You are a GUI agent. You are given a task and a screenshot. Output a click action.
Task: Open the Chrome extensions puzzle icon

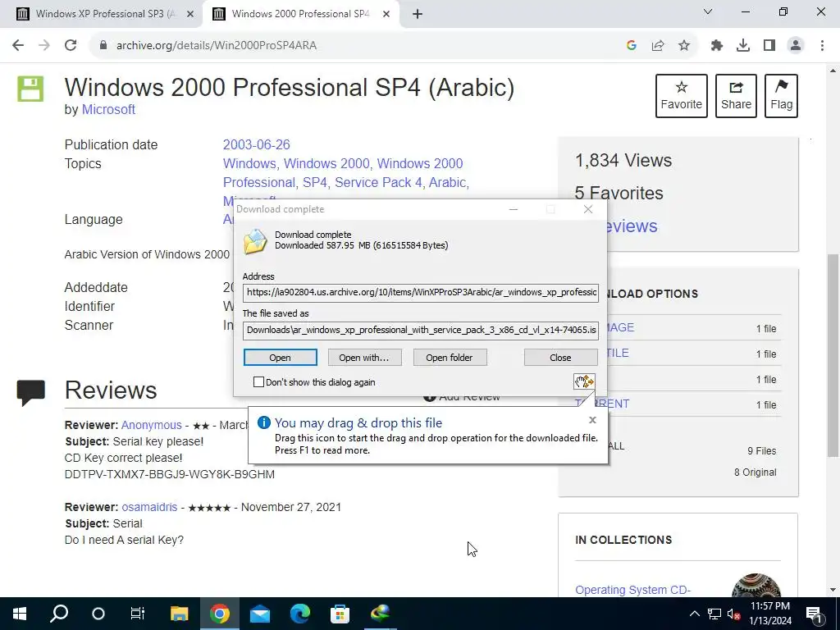click(x=717, y=46)
